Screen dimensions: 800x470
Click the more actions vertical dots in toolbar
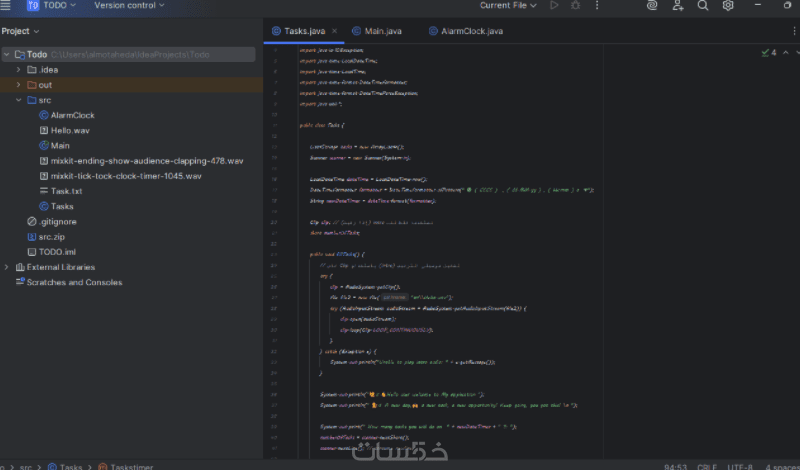tap(598, 6)
